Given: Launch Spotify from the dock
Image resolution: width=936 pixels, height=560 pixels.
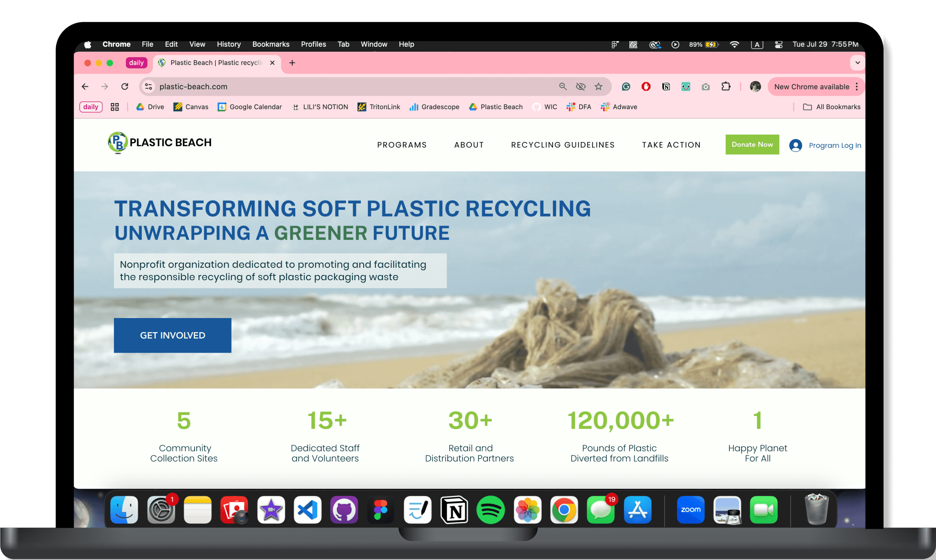Looking at the screenshot, I should click(491, 510).
